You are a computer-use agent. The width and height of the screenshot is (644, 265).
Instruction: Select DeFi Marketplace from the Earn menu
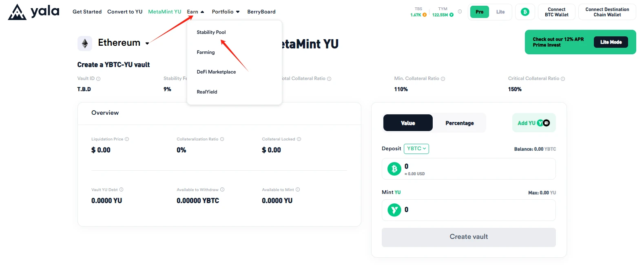(x=216, y=72)
